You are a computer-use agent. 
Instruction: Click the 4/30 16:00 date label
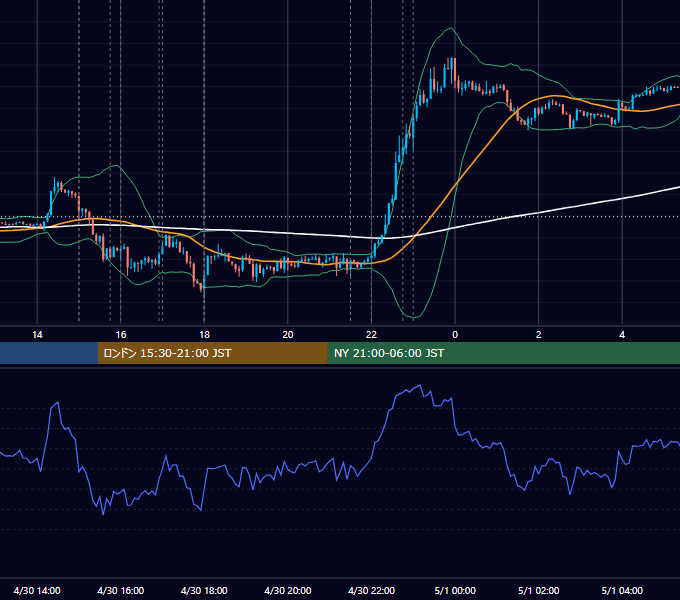[x=121, y=590]
